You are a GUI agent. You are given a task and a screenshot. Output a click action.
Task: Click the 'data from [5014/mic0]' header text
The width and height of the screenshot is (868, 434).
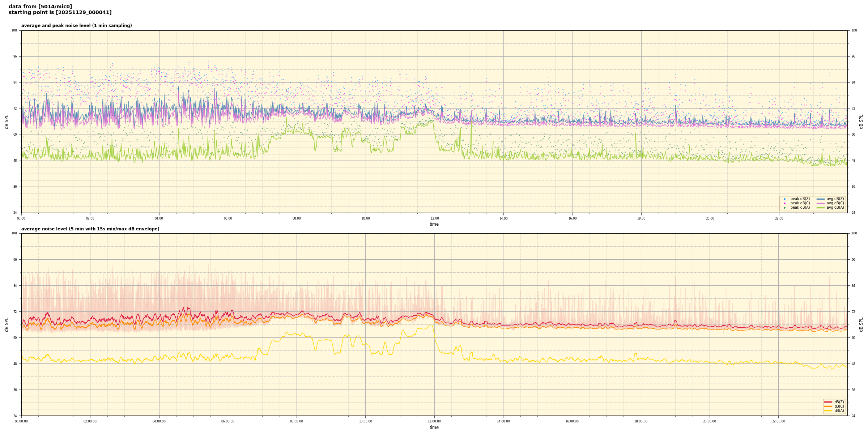pyautogui.click(x=40, y=7)
